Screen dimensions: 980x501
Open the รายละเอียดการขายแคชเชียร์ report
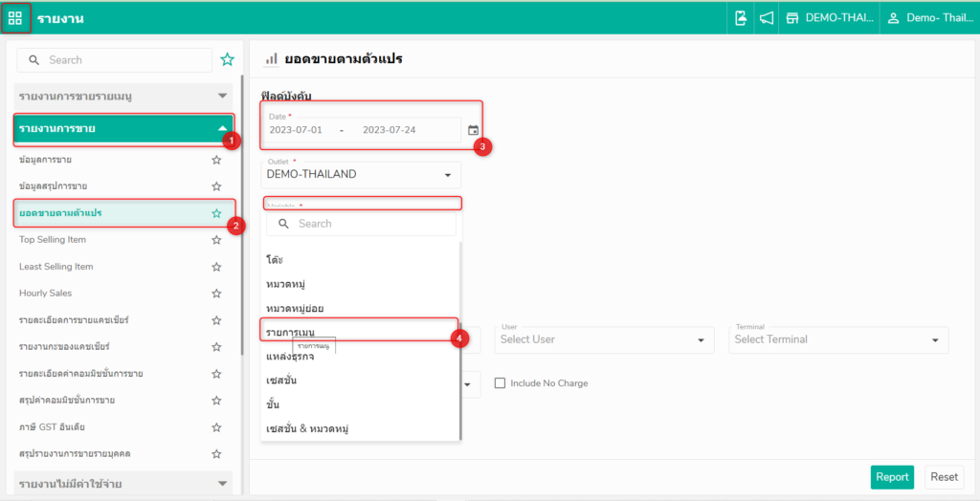[74, 320]
